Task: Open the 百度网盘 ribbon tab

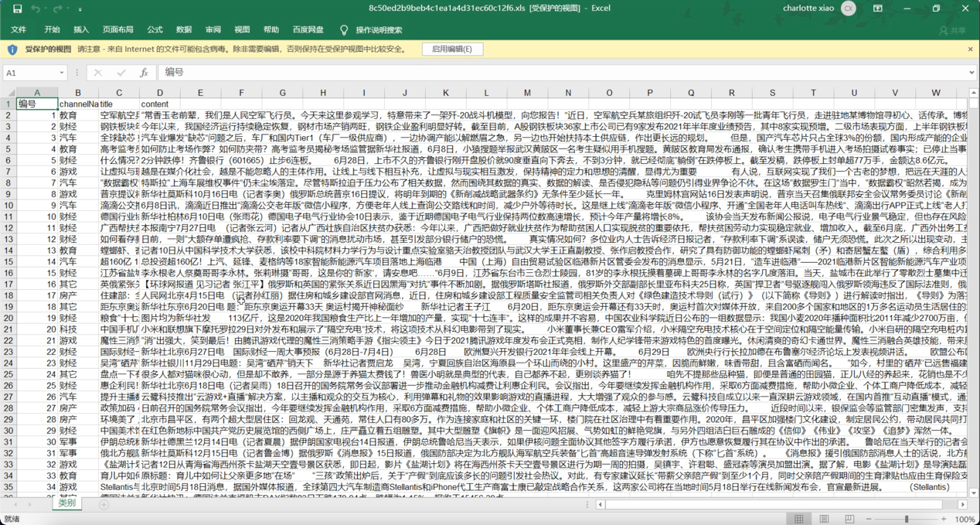Action: click(x=308, y=29)
